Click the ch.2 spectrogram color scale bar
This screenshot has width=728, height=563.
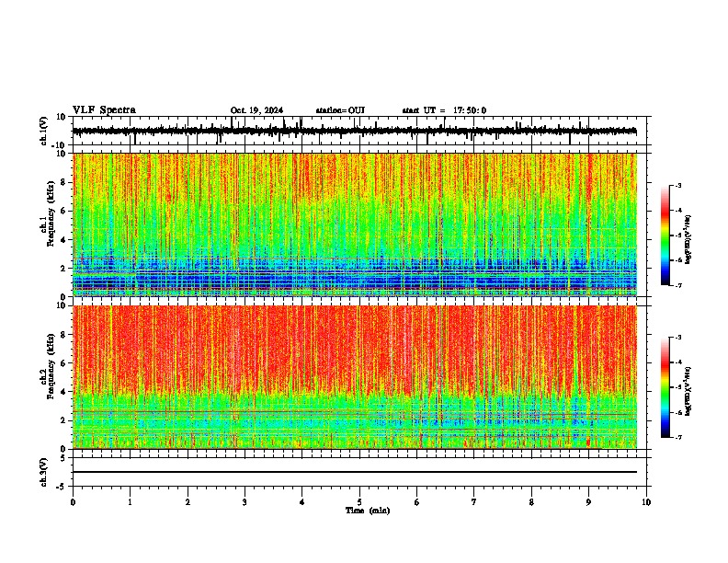[665, 387]
